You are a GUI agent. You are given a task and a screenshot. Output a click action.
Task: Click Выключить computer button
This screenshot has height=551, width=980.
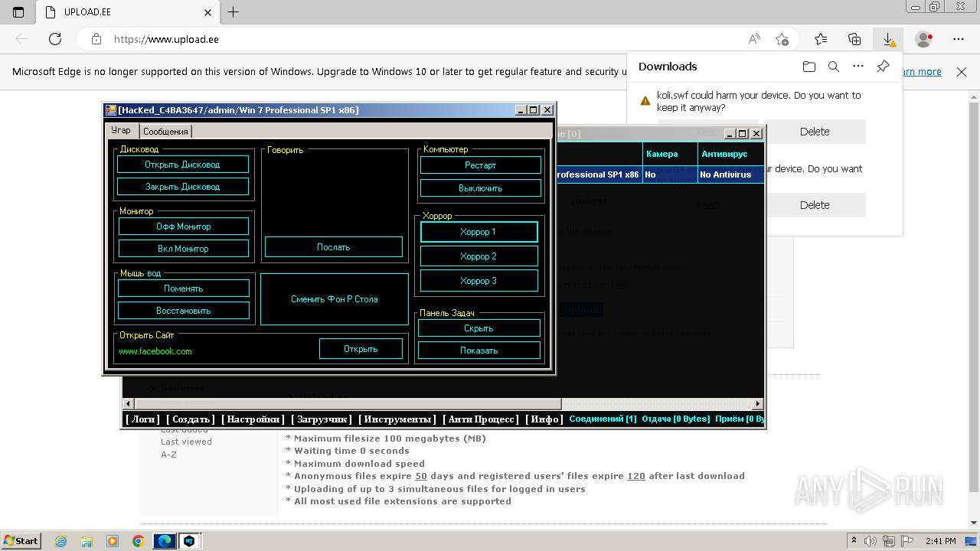(x=480, y=188)
